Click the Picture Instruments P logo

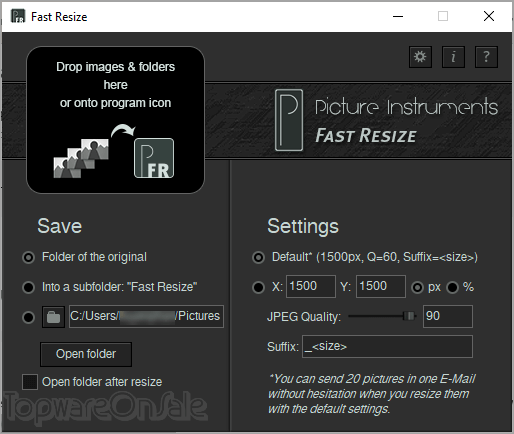coord(289,120)
